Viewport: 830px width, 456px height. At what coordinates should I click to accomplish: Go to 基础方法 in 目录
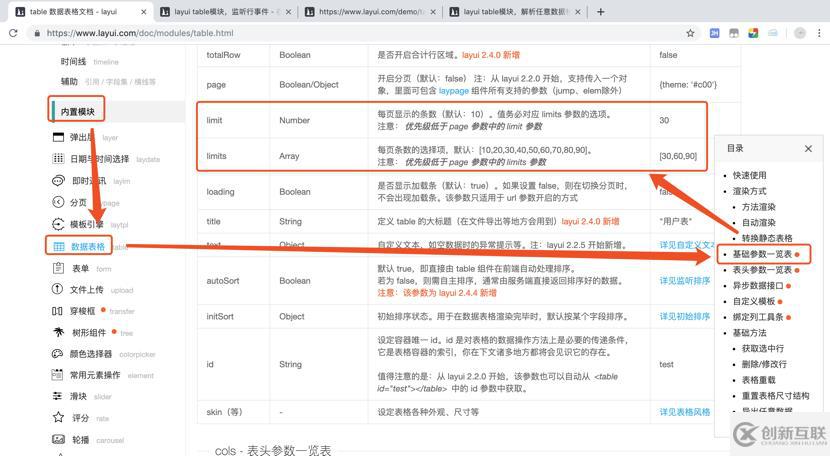[749, 333]
